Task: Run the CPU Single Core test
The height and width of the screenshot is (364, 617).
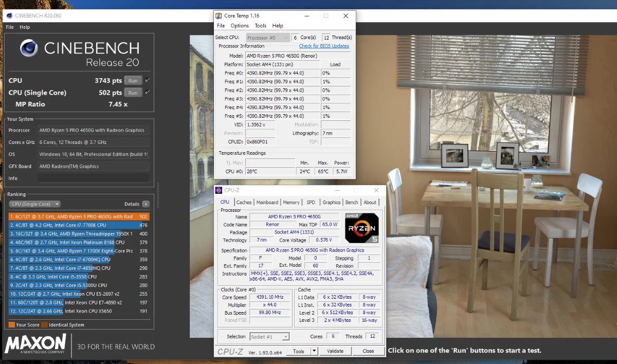Action: pos(133,93)
